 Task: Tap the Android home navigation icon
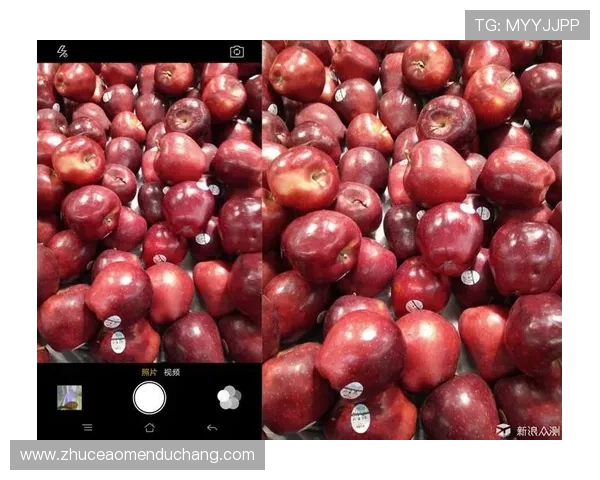[149, 428]
